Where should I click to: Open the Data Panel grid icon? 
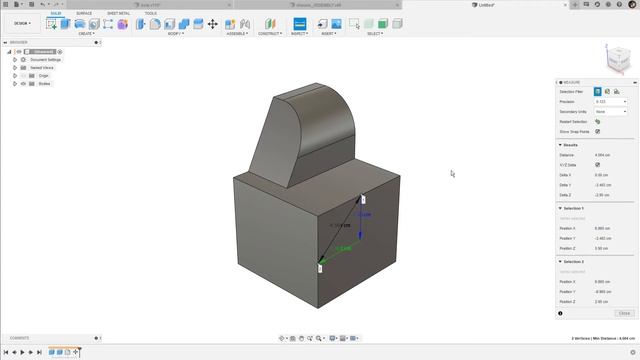point(6,4)
